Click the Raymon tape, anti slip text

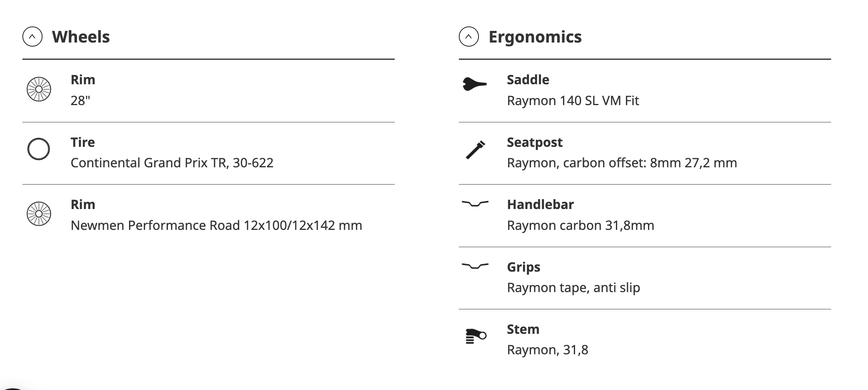573,288
